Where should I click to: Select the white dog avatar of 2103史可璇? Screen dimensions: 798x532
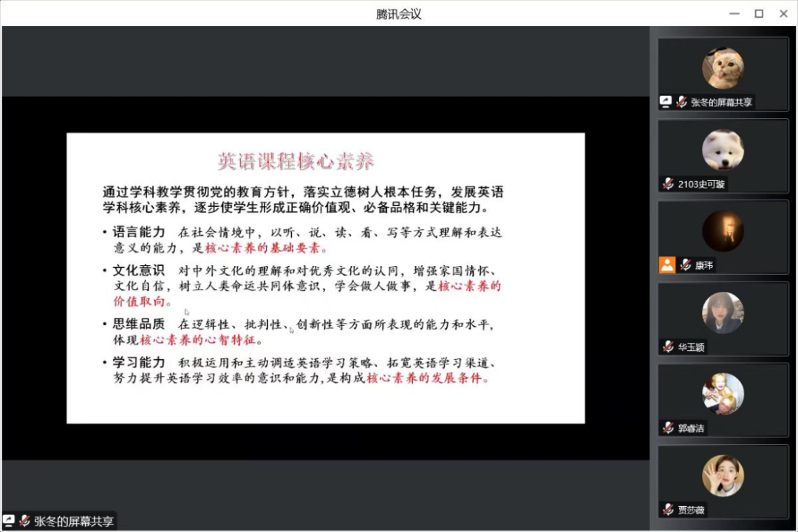723,150
